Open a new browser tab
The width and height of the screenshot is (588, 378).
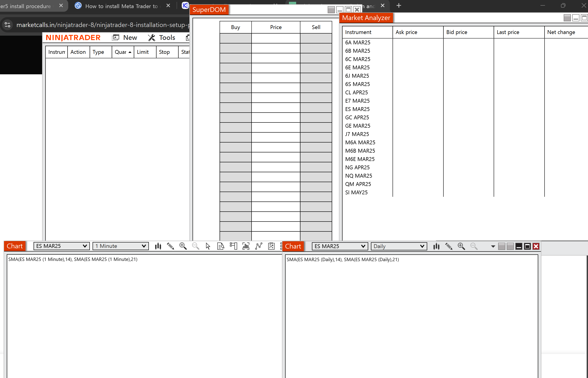pyautogui.click(x=399, y=5)
